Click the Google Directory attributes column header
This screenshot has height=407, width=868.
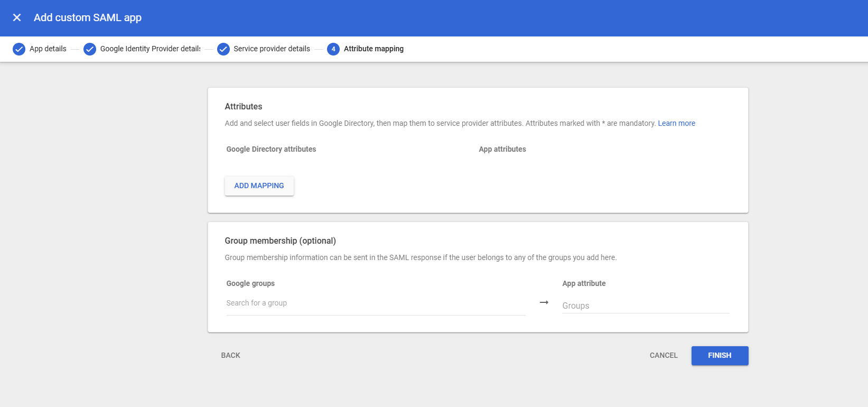[x=271, y=149]
